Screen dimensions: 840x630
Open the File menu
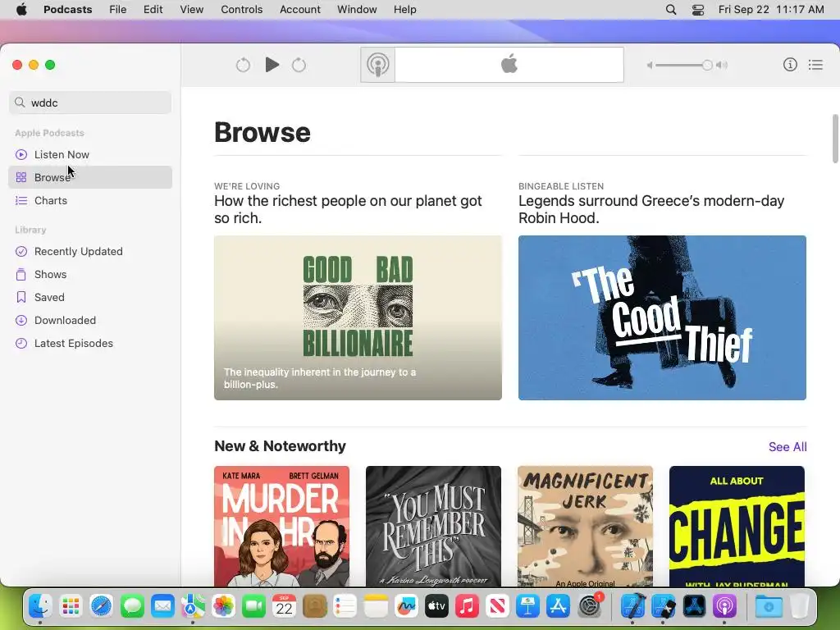[x=118, y=10]
